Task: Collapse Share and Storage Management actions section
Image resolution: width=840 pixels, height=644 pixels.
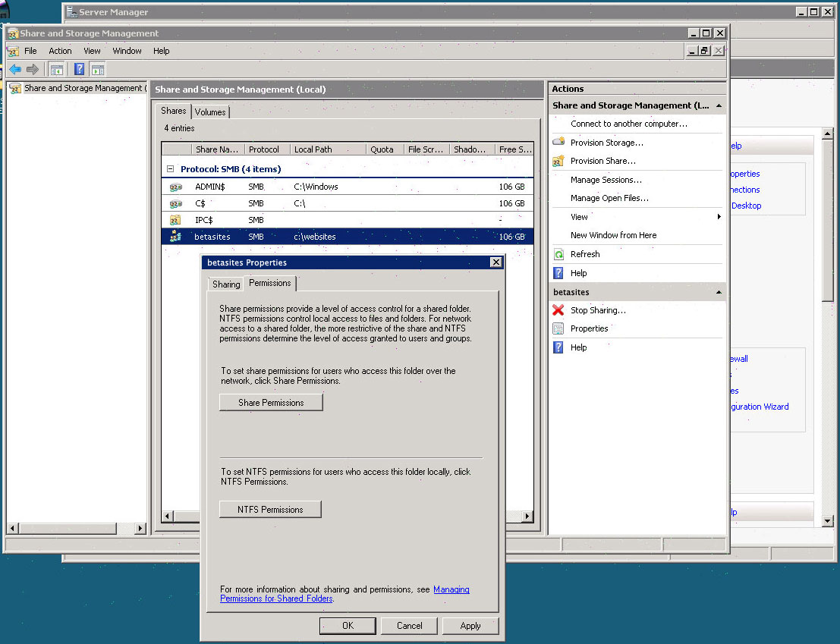Action: [719, 105]
